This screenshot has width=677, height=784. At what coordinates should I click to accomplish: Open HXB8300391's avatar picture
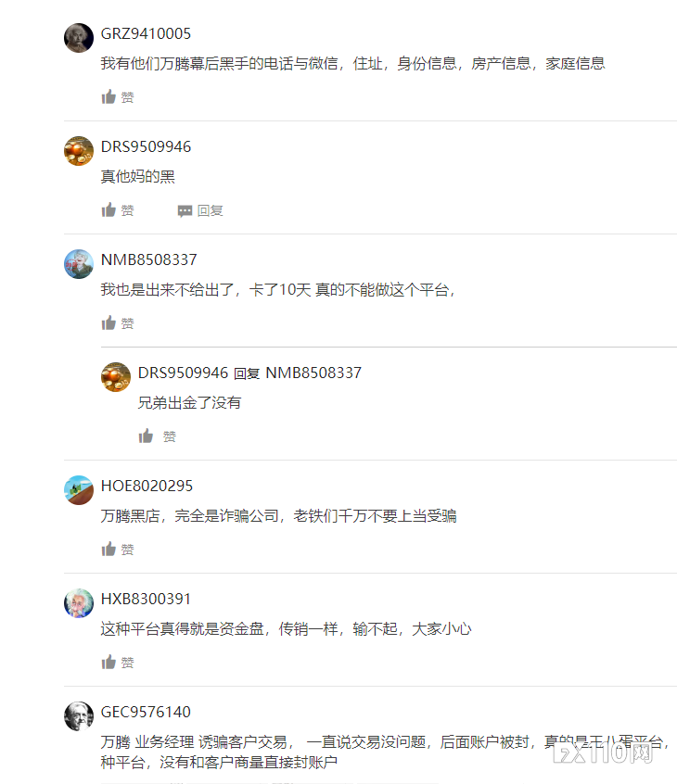point(79,602)
